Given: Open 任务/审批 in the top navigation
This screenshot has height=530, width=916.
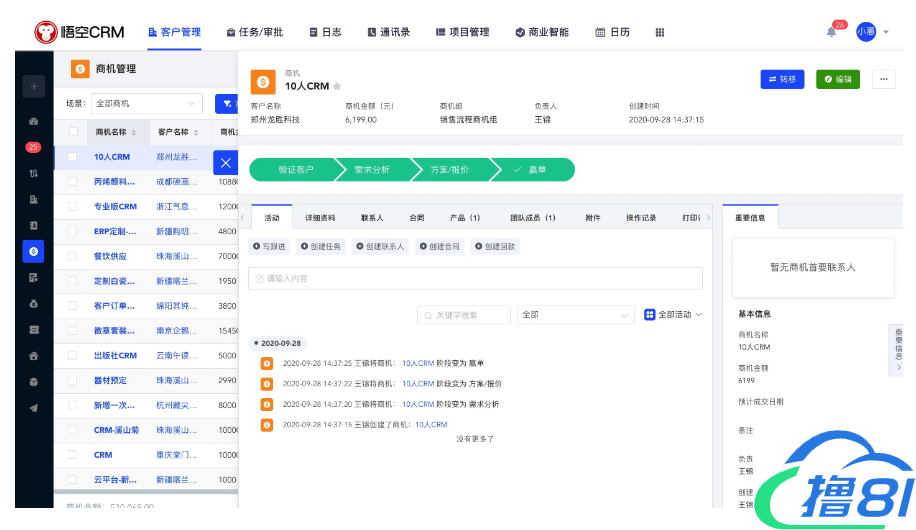Looking at the screenshot, I should point(254,32).
